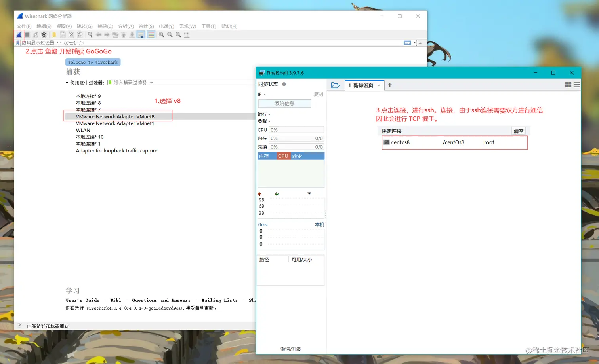Focus the Wireshark display filter field
The height and width of the screenshot is (364, 599).
click(x=212, y=43)
